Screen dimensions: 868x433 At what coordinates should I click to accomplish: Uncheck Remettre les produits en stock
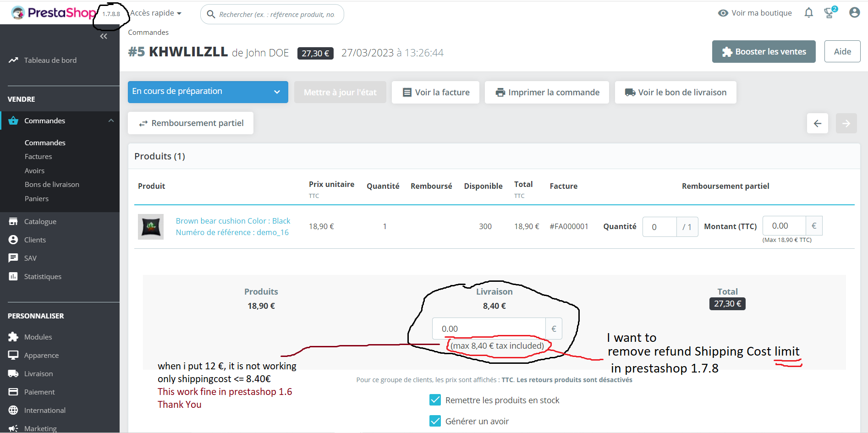pos(435,400)
